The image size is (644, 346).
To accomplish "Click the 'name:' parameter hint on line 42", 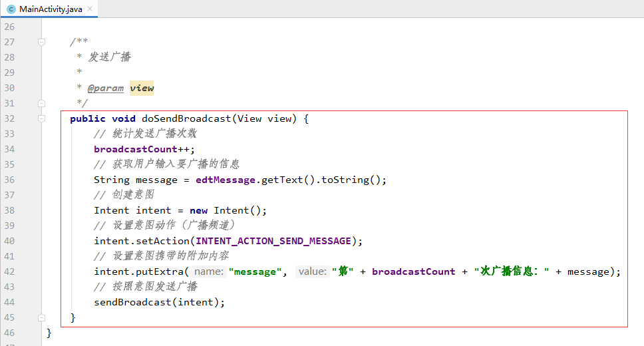I will 209,271.
